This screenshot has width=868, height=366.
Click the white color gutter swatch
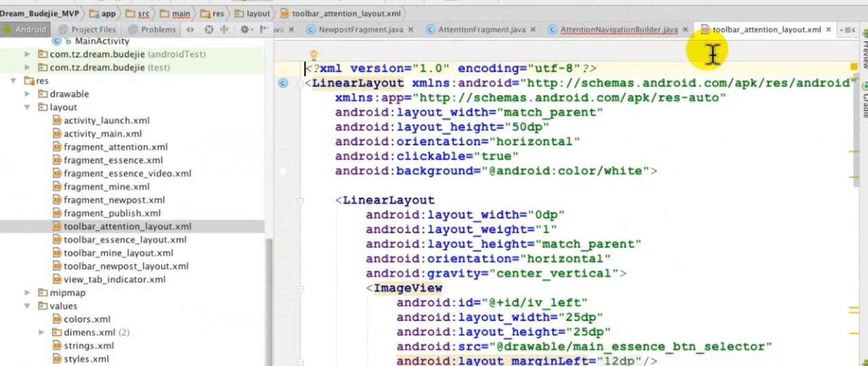point(283,171)
